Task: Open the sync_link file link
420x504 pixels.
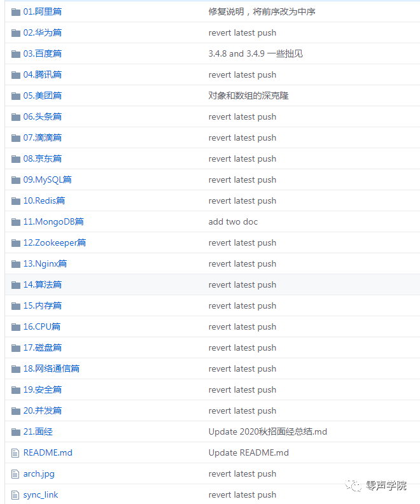Action: [41, 494]
